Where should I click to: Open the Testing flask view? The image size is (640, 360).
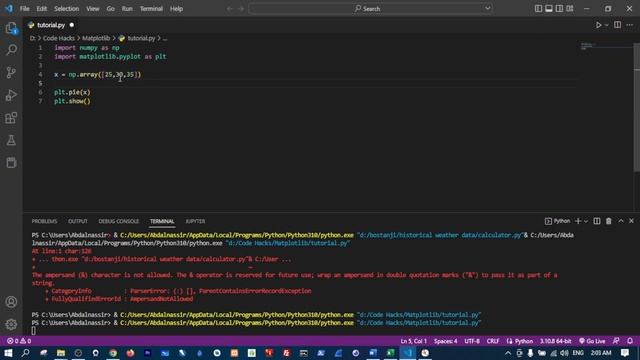pyautogui.click(x=11, y=140)
